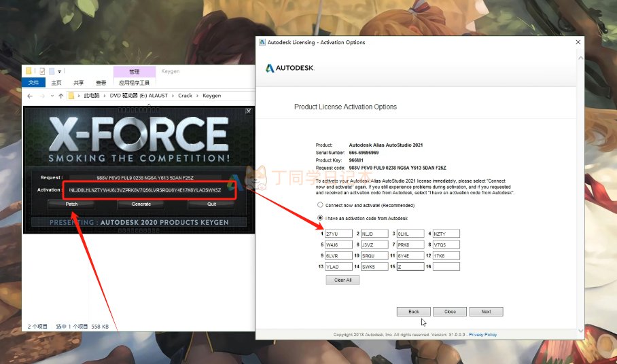Viewport: 617px width, 364px height.
Task: Select 'I have an activation code' radio option
Action: [320, 218]
